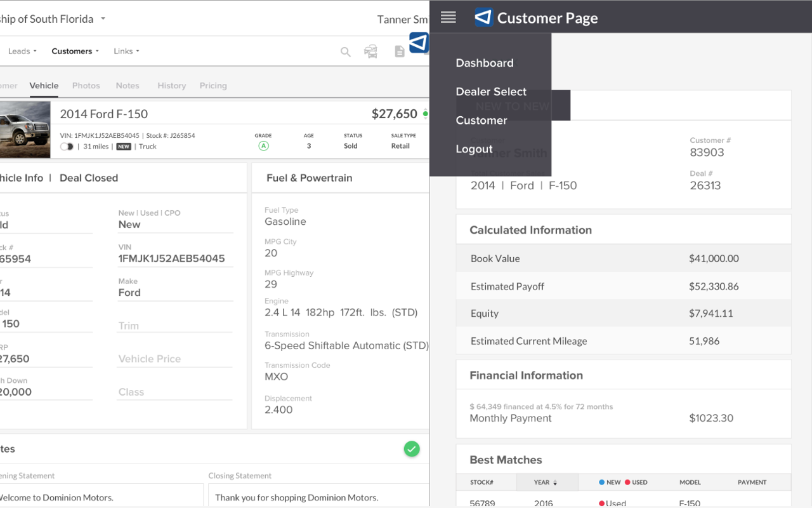Toggle the blue NEW filter dot
Viewport: 812px width, 508px height.
coord(602,483)
